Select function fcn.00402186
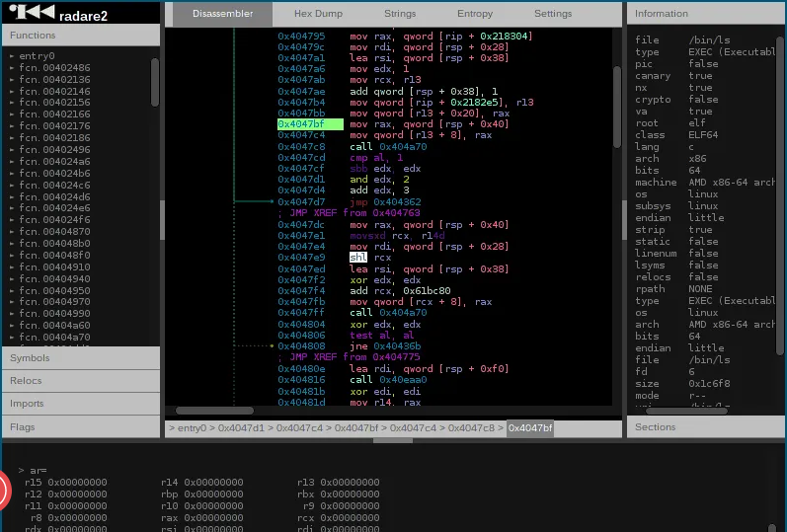The width and height of the screenshot is (787, 532). pos(54,137)
